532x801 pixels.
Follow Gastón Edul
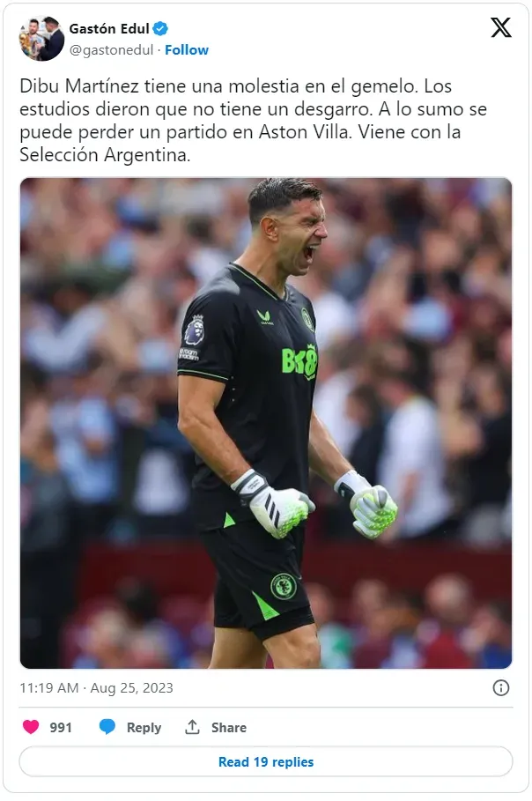(187, 50)
